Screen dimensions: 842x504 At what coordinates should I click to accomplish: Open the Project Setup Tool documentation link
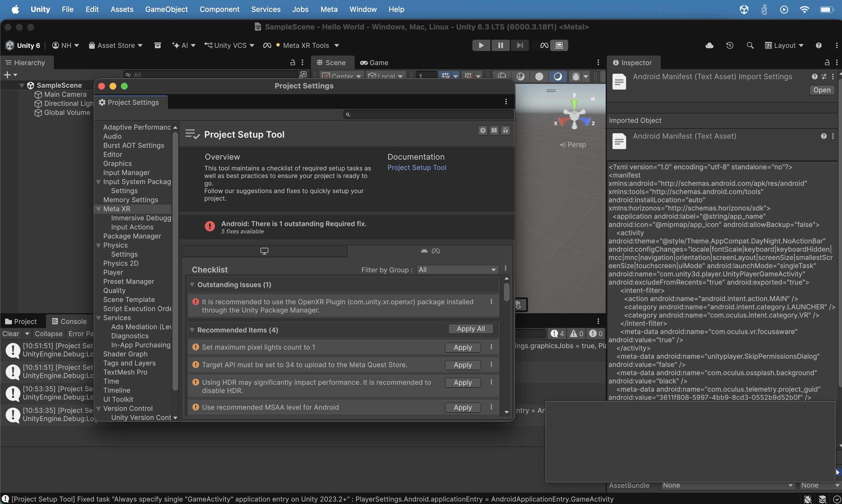point(417,168)
